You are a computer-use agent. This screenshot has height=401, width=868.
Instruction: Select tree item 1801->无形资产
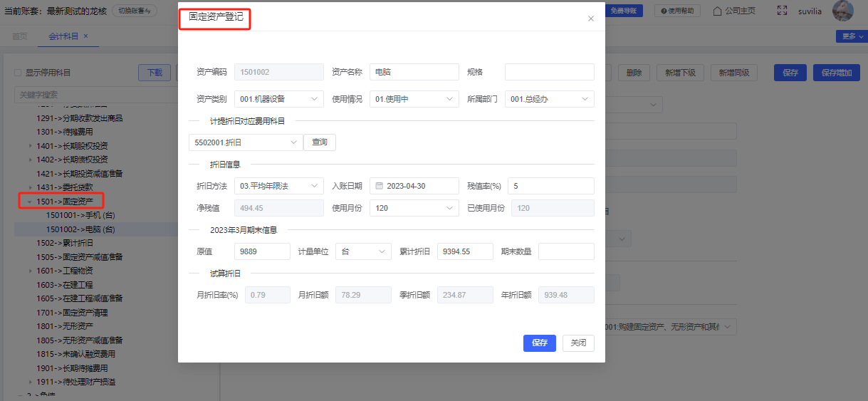coord(65,326)
